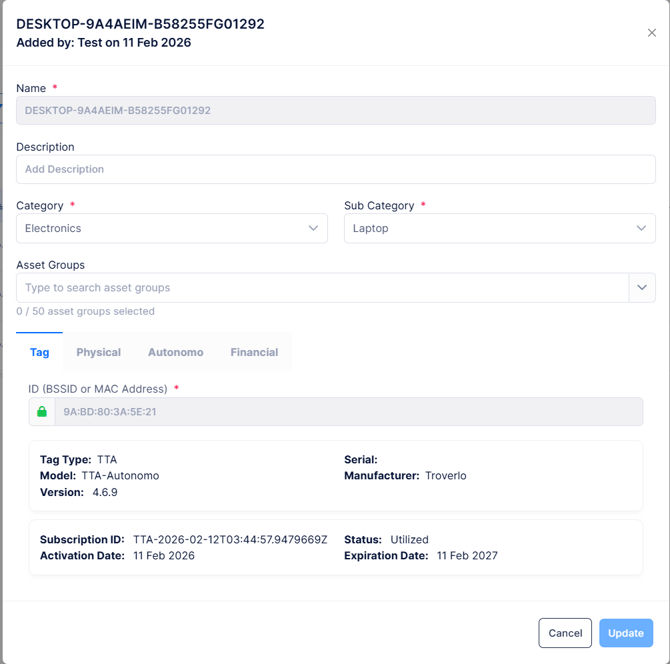Switch to the Tag tab
The image size is (670, 664).
pyautogui.click(x=39, y=352)
